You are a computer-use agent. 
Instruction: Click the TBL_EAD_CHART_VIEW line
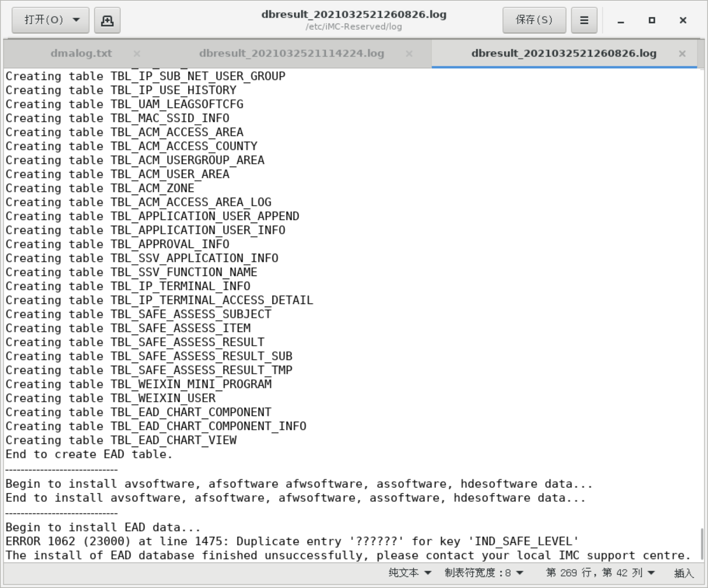pyautogui.click(x=121, y=440)
